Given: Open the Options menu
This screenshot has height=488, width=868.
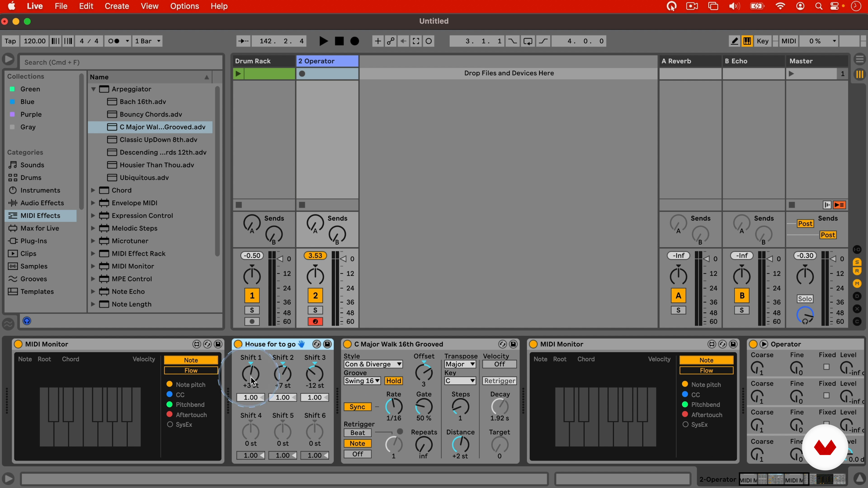Looking at the screenshot, I should 184,6.
